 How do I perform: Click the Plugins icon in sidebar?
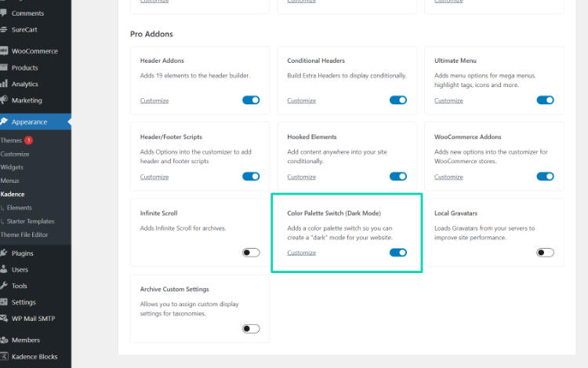pyautogui.click(x=5, y=253)
